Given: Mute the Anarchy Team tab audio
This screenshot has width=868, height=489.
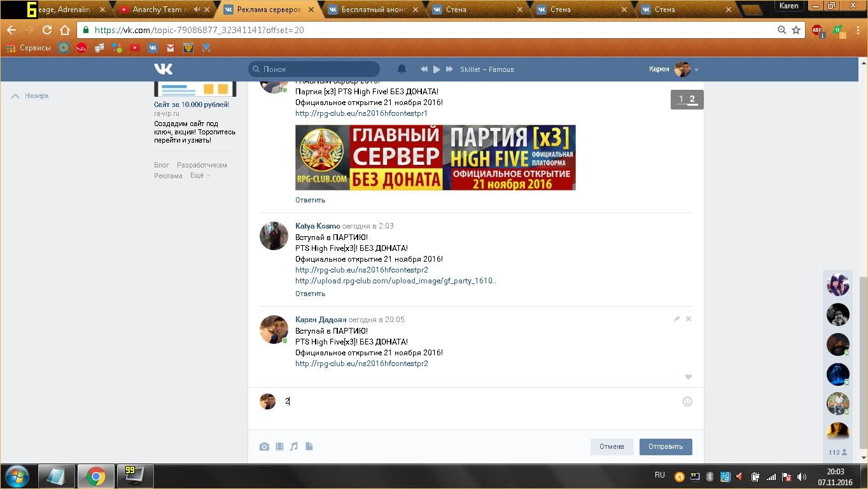Looking at the screenshot, I should (x=197, y=10).
